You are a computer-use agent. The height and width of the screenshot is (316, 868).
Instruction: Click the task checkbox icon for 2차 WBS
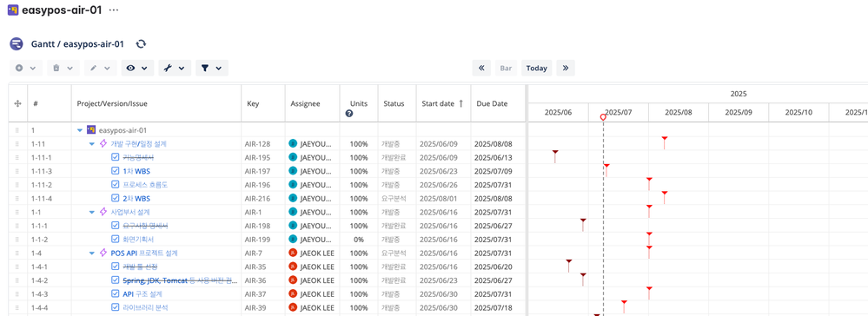116,198
